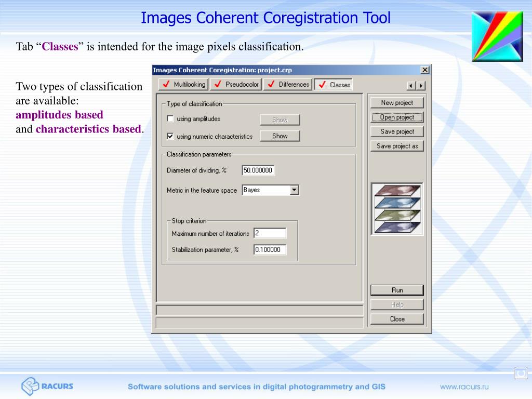Click the red checkmark on Differences tab

pyautogui.click(x=271, y=84)
